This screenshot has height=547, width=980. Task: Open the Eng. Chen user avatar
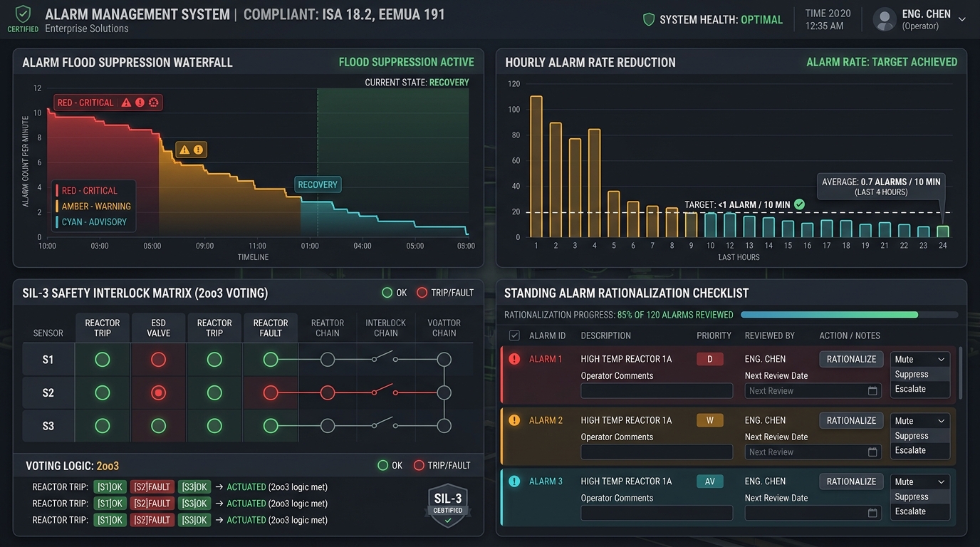[x=885, y=19]
